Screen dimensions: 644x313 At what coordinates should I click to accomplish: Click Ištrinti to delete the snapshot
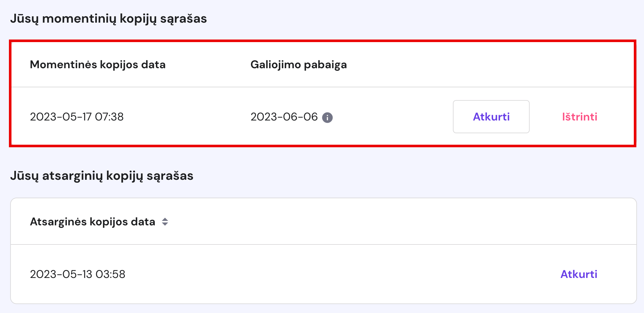pos(579,117)
